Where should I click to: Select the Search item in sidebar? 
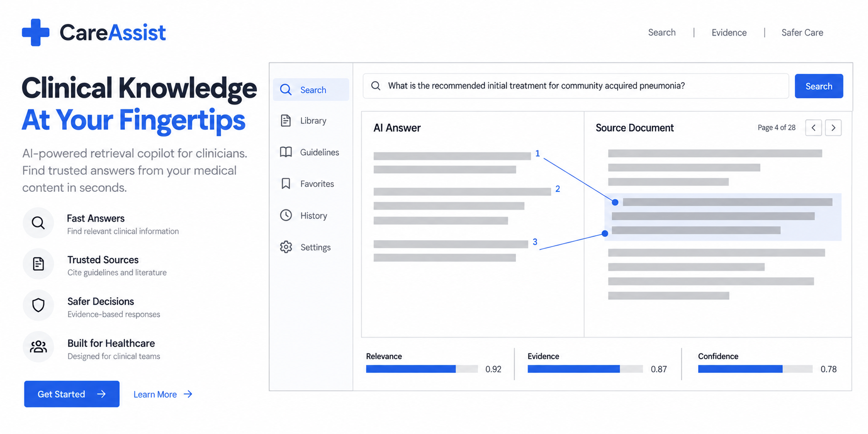311,90
